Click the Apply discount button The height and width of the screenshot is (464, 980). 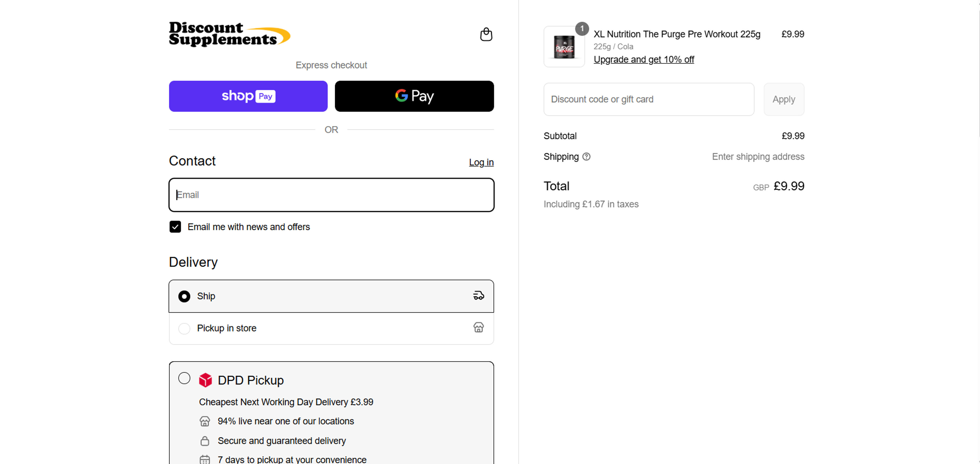pyautogui.click(x=784, y=99)
